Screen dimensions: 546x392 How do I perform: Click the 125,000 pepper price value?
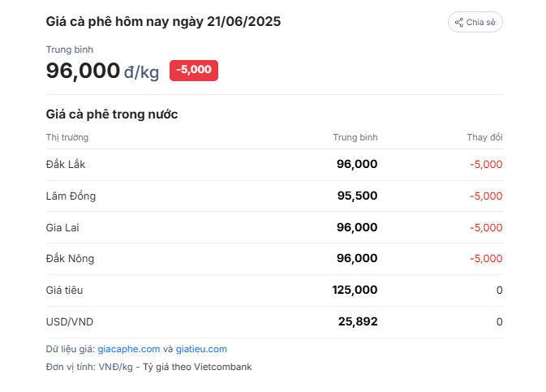355,290
